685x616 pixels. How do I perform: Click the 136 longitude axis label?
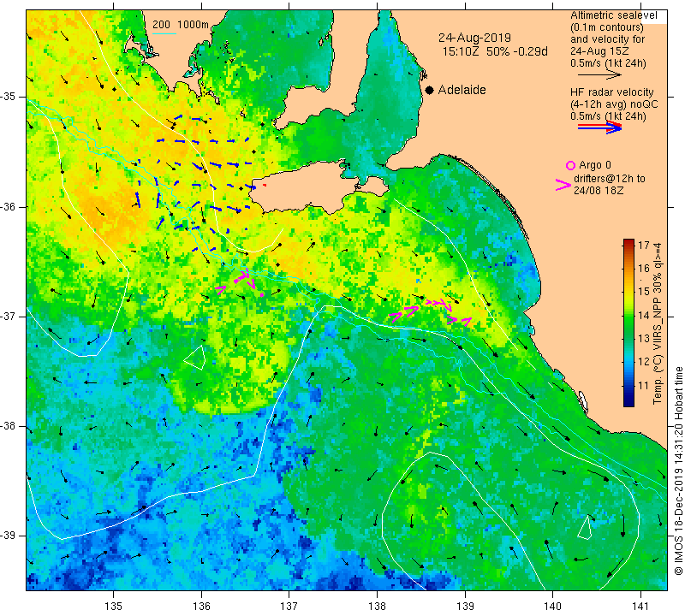[202, 607]
